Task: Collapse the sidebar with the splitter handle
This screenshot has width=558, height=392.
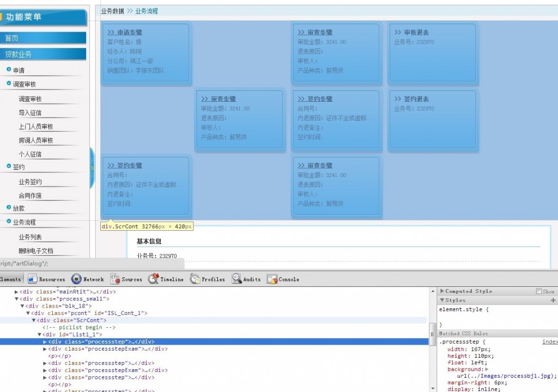Action: (92, 168)
